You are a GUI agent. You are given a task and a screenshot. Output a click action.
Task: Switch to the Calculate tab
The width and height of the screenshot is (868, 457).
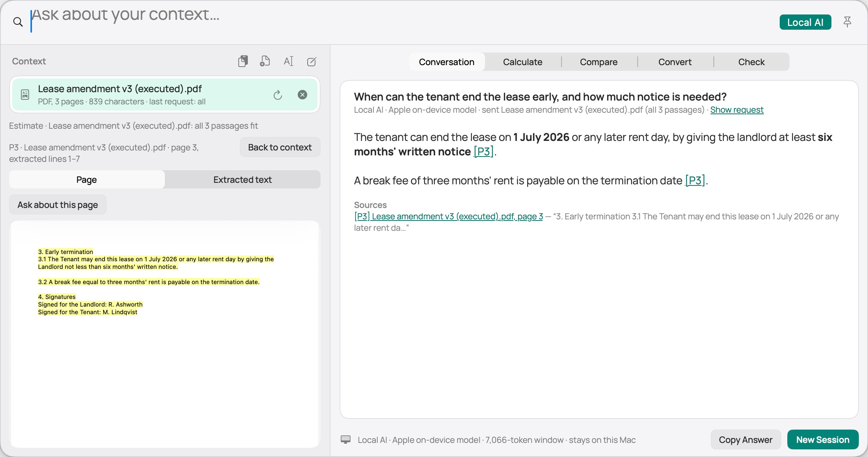click(x=523, y=62)
